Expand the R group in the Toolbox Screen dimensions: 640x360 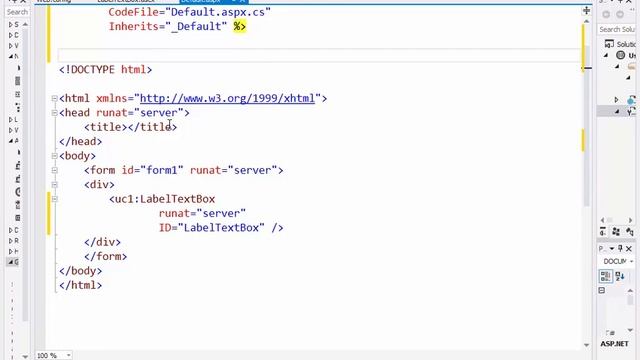click(x=11, y=241)
